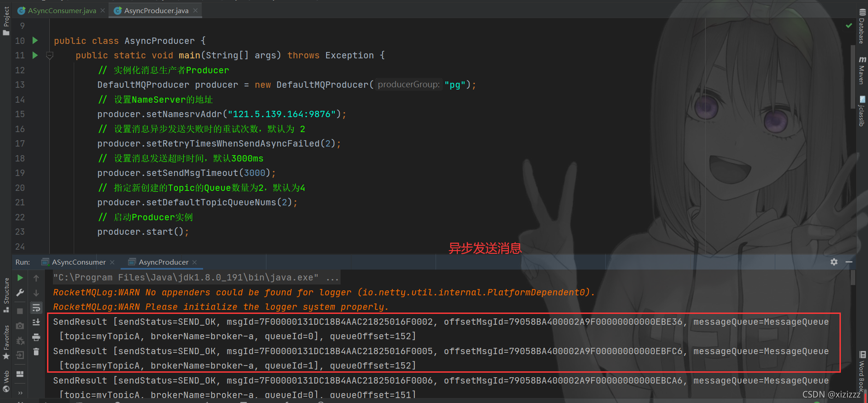Hide the Run tool window

pyautogui.click(x=849, y=262)
